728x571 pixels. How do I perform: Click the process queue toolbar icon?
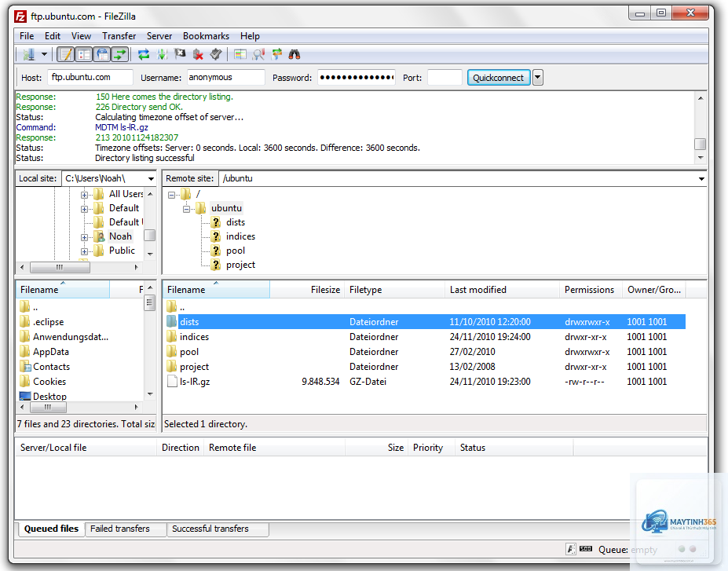point(162,55)
